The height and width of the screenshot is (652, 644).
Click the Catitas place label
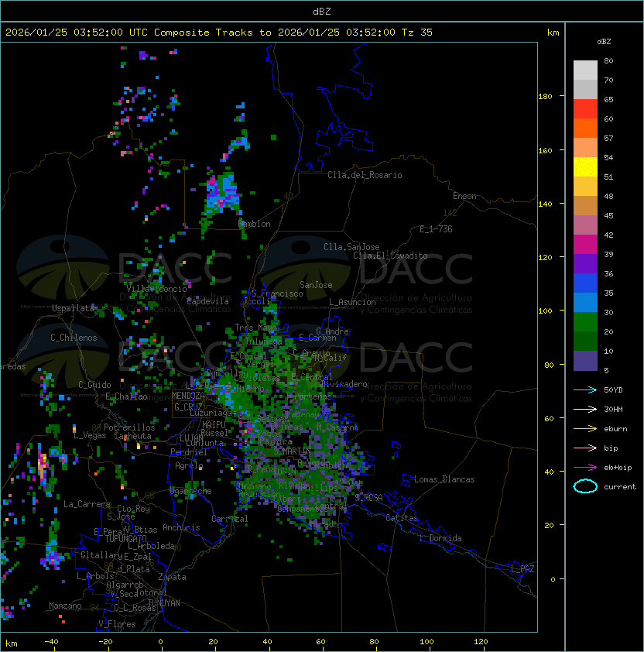402,518
